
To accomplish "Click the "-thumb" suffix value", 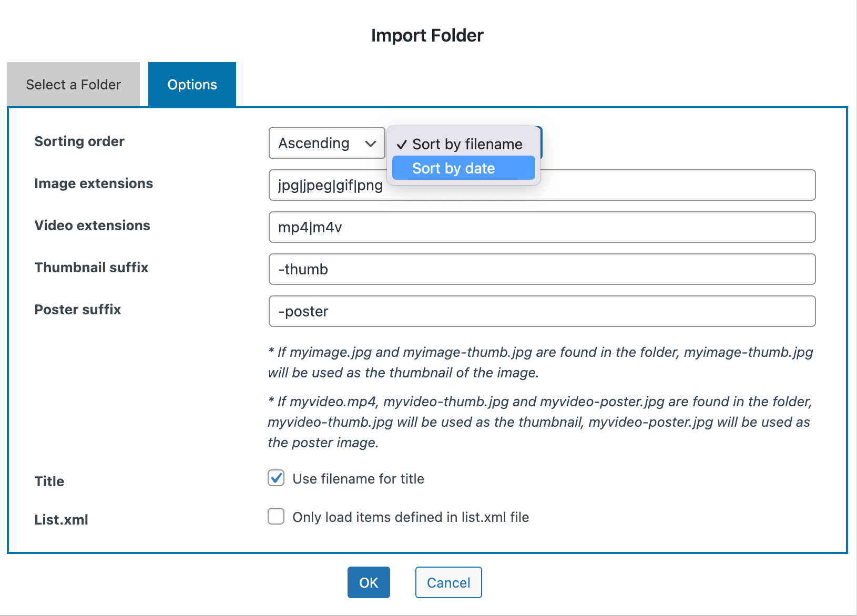I will tap(303, 269).
